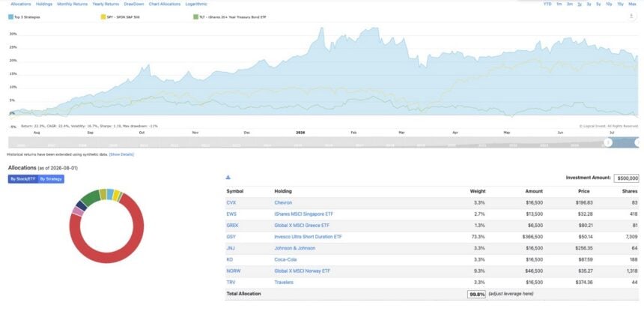Viewport: 644px width, 317px height.
Task: Open the Global X MSCI Norway ETF link
Action: click(x=303, y=271)
